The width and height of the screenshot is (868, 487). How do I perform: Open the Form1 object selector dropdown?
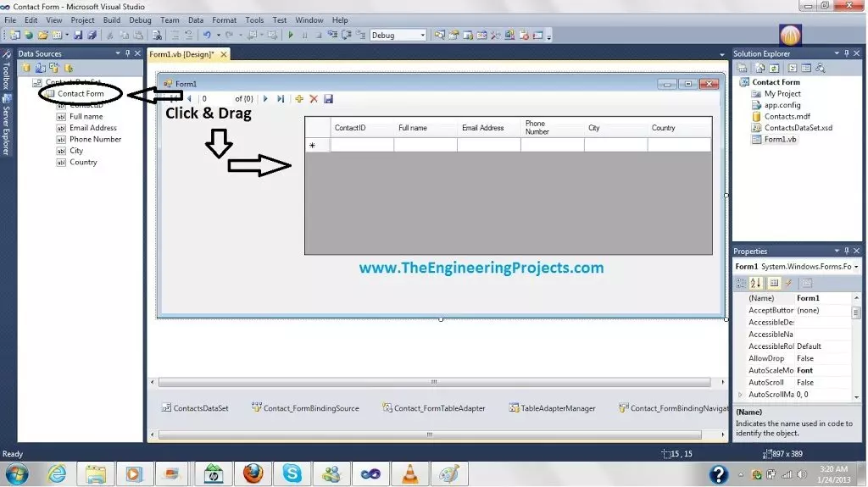point(855,267)
